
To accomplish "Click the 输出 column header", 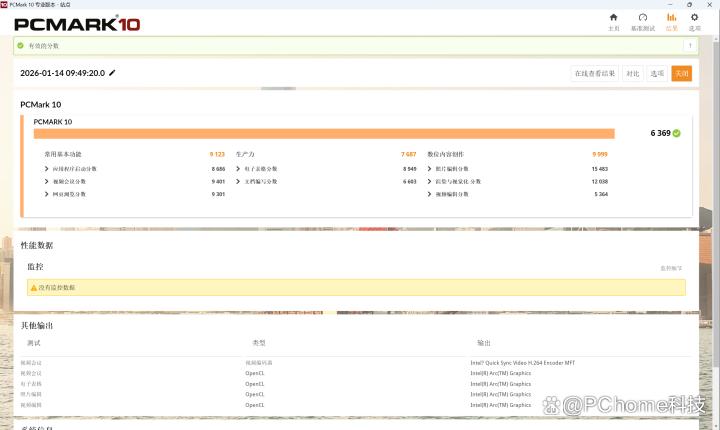I will pyautogui.click(x=484, y=343).
